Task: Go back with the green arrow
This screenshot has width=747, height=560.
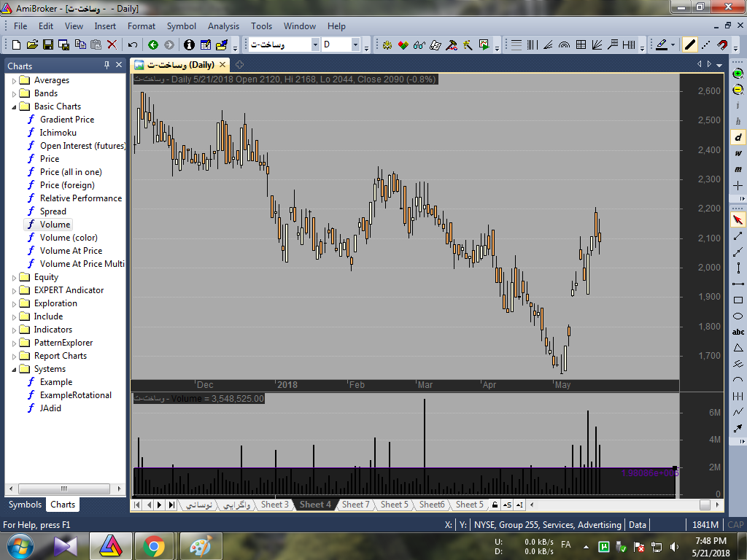Action: click(x=153, y=44)
